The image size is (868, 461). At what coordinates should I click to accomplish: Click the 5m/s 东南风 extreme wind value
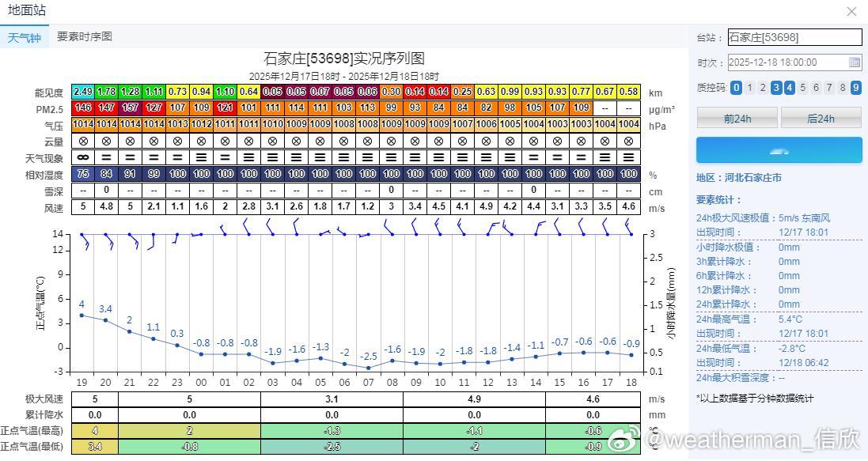[805, 218]
